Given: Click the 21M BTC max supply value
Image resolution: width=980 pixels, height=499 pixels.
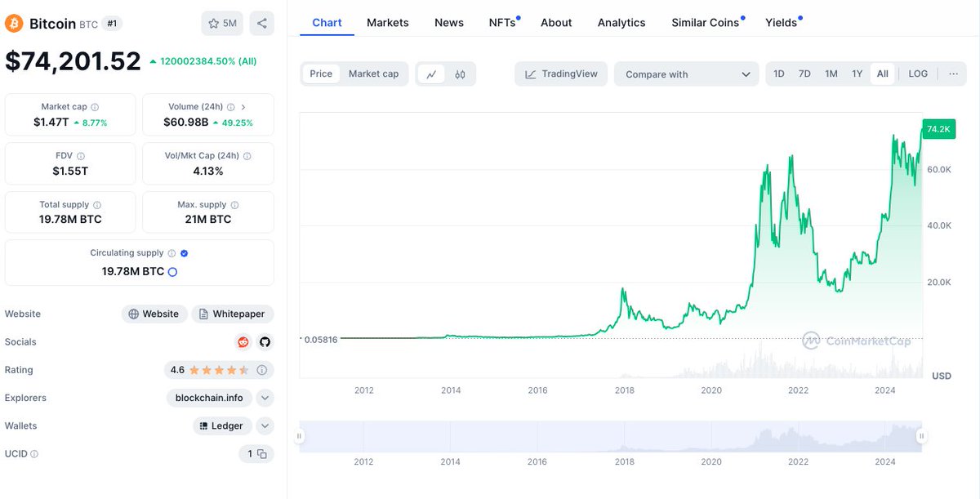Looking at the screenshot, I should coord(208,220).
